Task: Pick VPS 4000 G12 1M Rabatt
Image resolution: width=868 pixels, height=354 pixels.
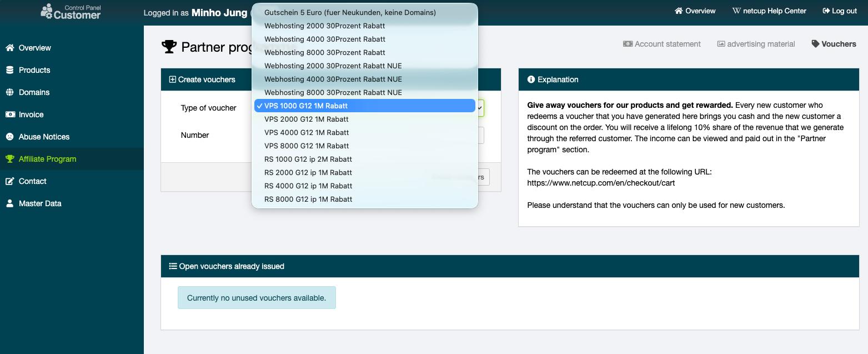Action: point(365,132)
